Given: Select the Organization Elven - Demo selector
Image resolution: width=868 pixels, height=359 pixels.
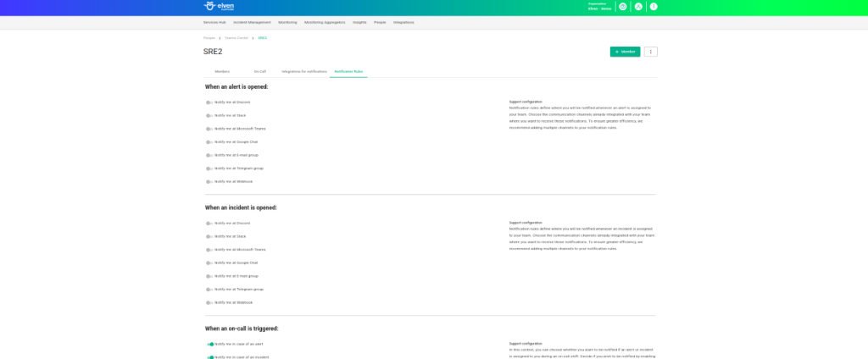Looking at the screenshot, I should [599, 7].
